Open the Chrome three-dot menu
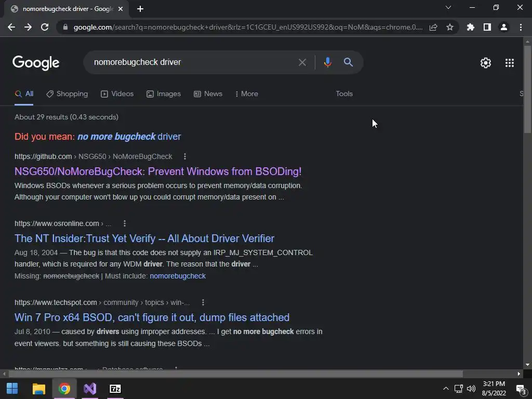 click(521, 27)
